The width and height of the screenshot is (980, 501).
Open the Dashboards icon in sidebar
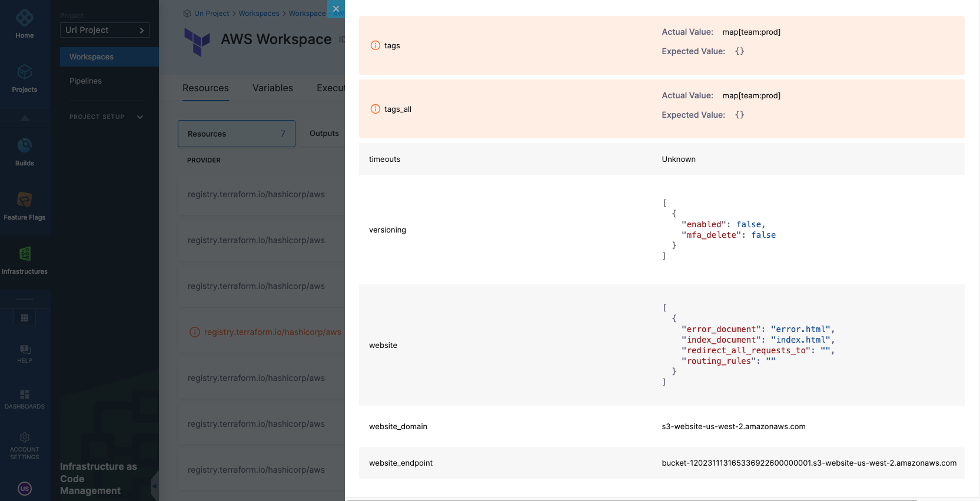click(x=25, y=394)
